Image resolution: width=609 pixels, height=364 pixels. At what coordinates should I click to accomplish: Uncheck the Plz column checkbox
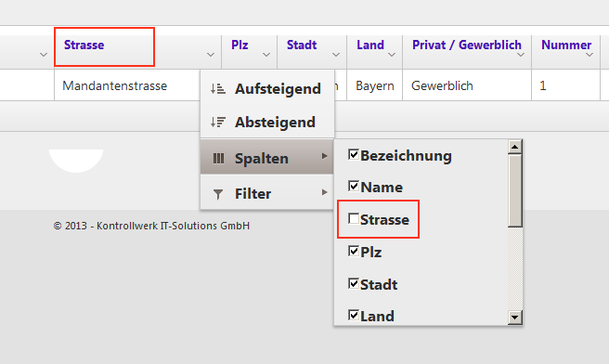(354, 251)
